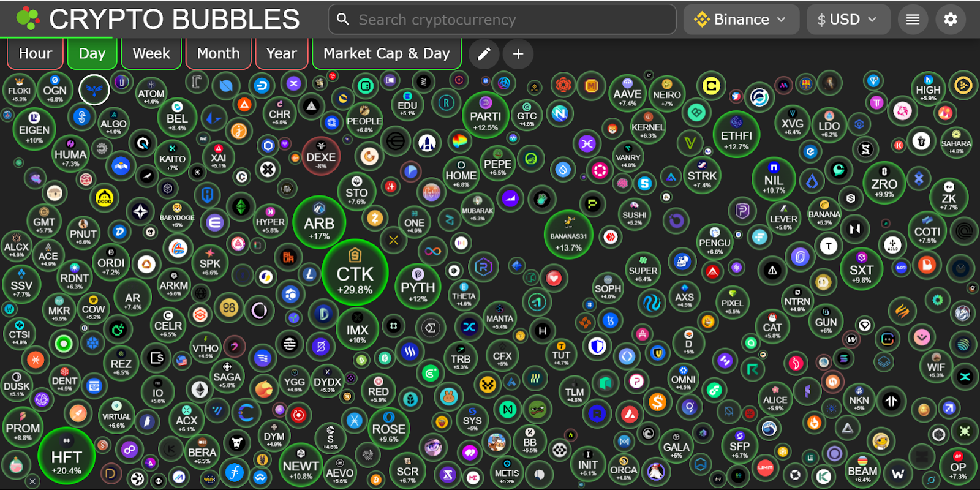The image size is (980, 490).
Task: Select the BANANAS31 +13.7% bubble
Action: (568, 235)
